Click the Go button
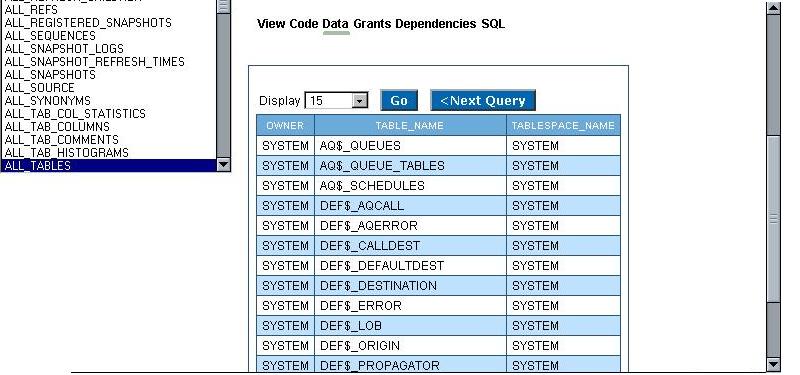800x375 pixels. point(399,101)
